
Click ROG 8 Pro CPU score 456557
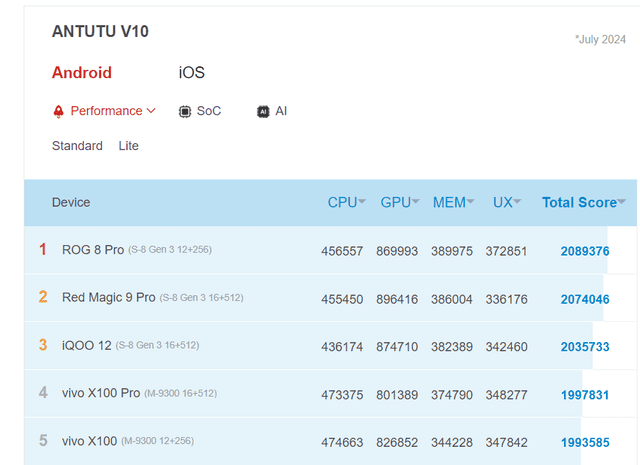[342, 251]
